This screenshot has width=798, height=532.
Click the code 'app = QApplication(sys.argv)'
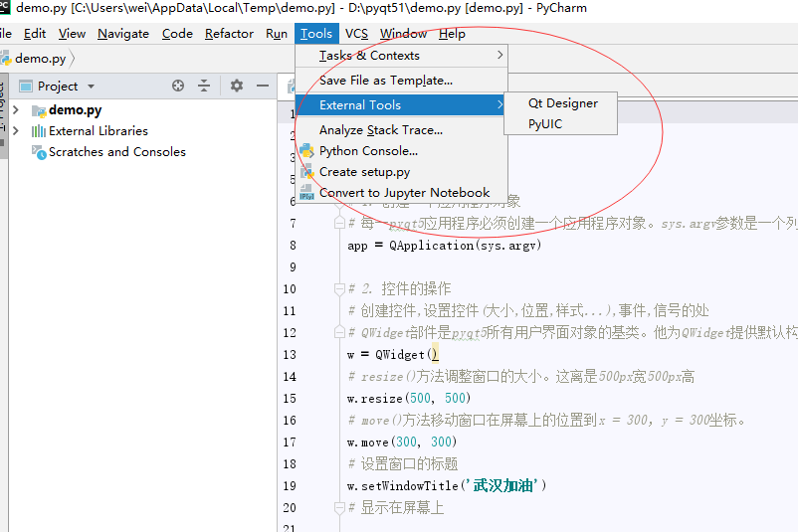point(445,246)
